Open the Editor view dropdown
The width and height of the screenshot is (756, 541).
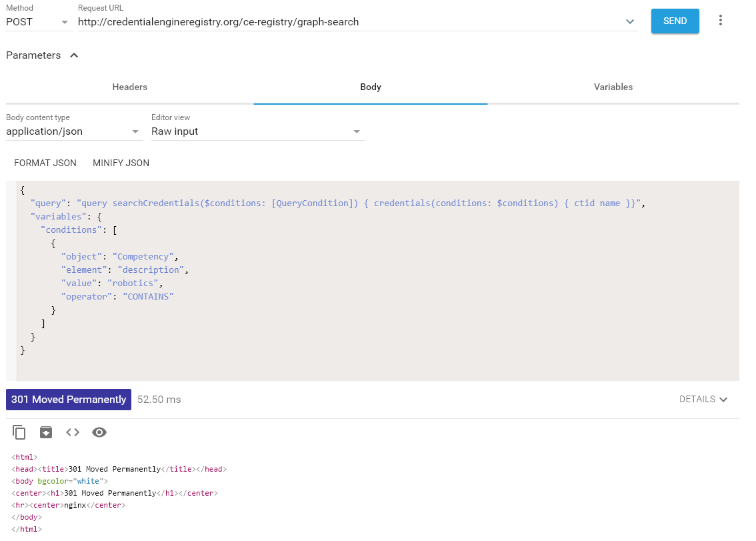pyautogui.click(x=257, y=132)
